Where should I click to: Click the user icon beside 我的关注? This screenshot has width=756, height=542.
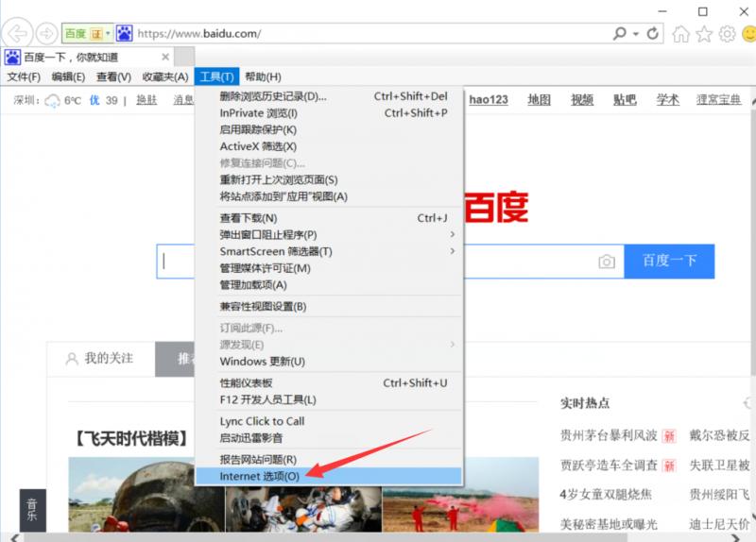[72, 359]
